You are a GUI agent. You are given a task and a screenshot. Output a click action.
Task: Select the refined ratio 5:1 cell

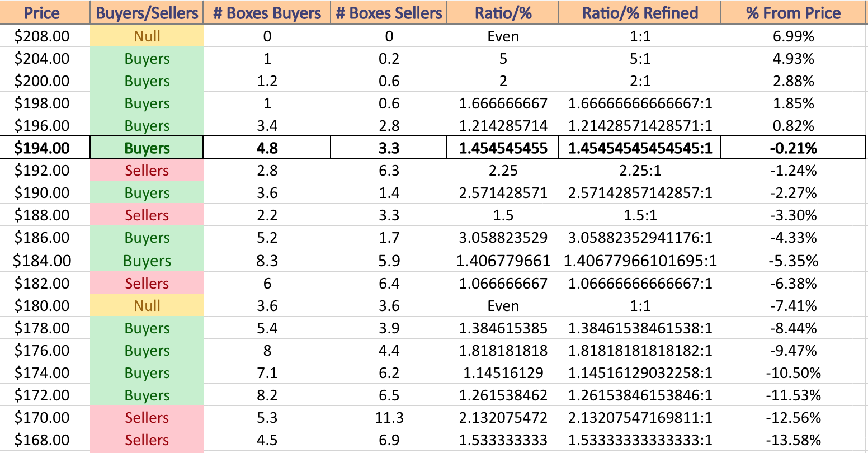640,59
